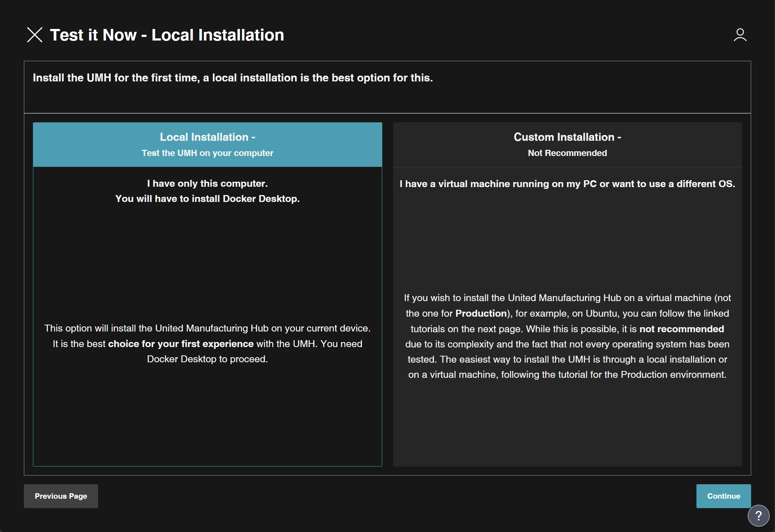Open the help question mark bubble
The width and height of the screenshot is (775, 532).
[758, 515]
